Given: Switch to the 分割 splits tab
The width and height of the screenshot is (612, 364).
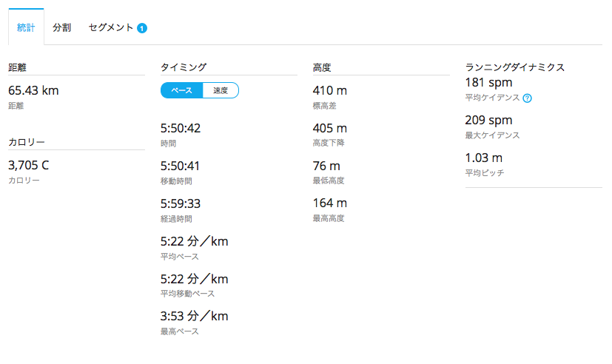Looking at the screenshot, I should (61, 27).
